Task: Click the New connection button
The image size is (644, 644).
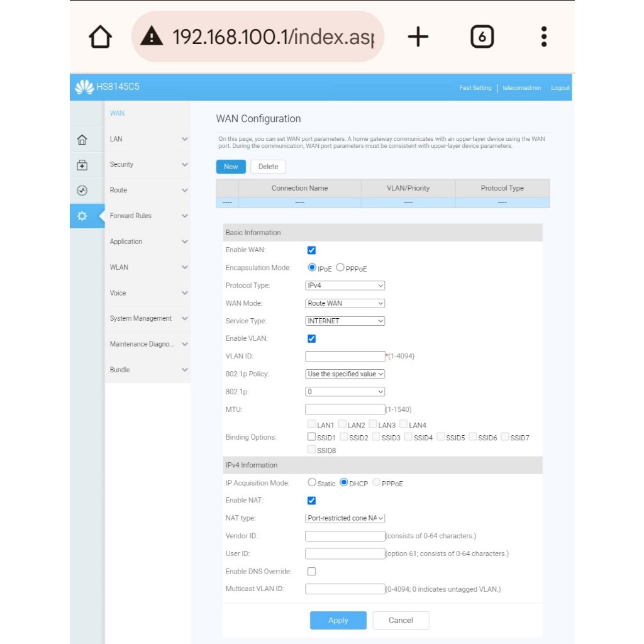Action: [x=231, y=167]
